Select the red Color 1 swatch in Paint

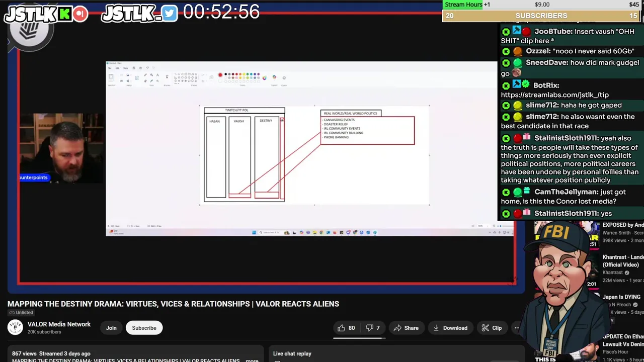(x=220, y=75)
